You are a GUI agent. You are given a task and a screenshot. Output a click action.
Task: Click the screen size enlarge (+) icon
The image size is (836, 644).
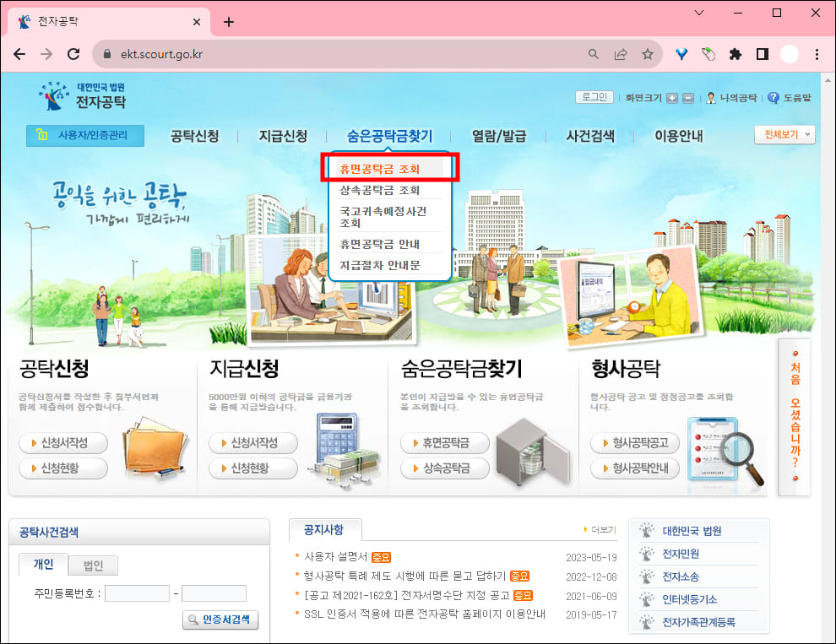[x=673, y=98]
